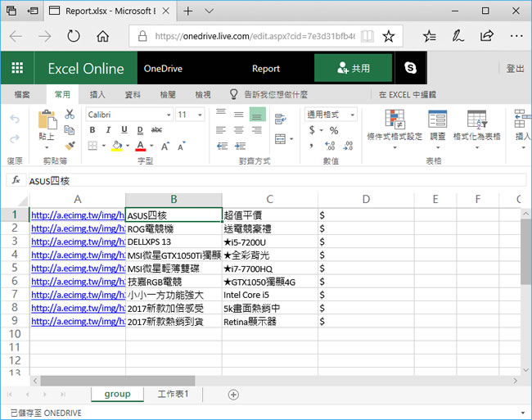Select cell containing Intel Core i5

point(270,295)
